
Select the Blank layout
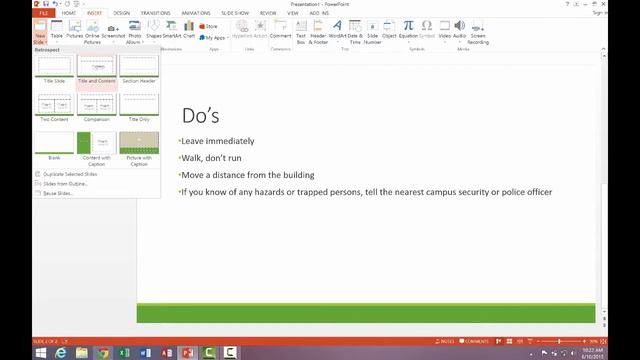click(x=54, y=146)
